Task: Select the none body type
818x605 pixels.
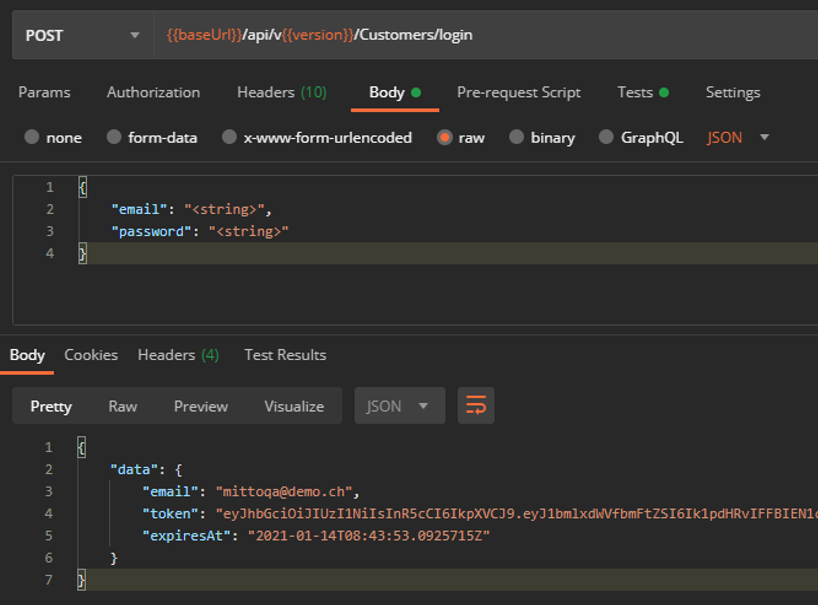Action: [x=53, y=137]
